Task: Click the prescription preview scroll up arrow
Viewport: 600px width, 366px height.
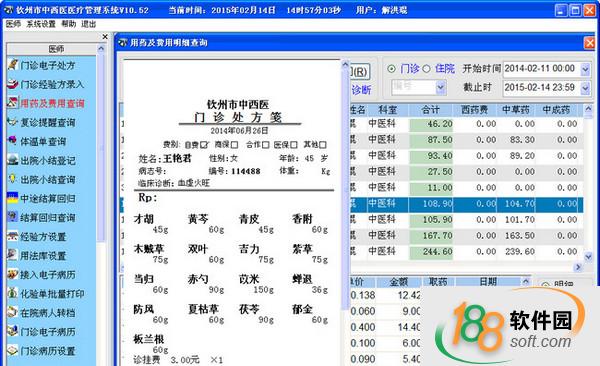Action: pos(345,64)
